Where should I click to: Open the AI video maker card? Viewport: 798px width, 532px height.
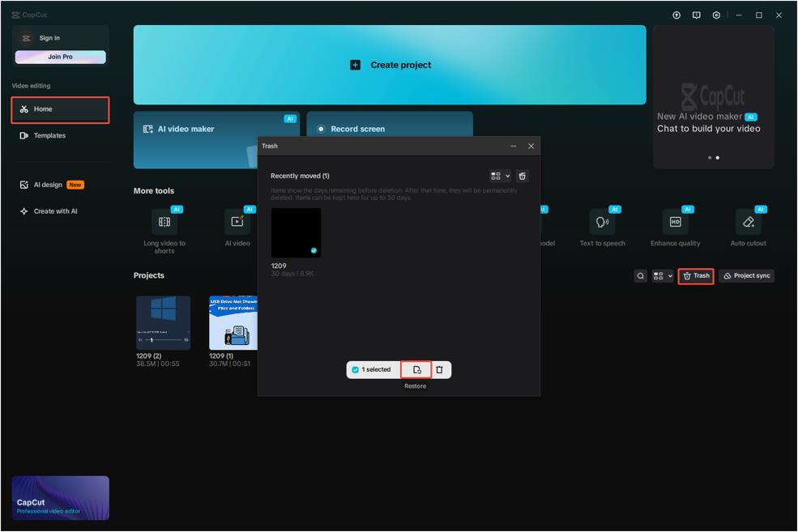point(216,140)
